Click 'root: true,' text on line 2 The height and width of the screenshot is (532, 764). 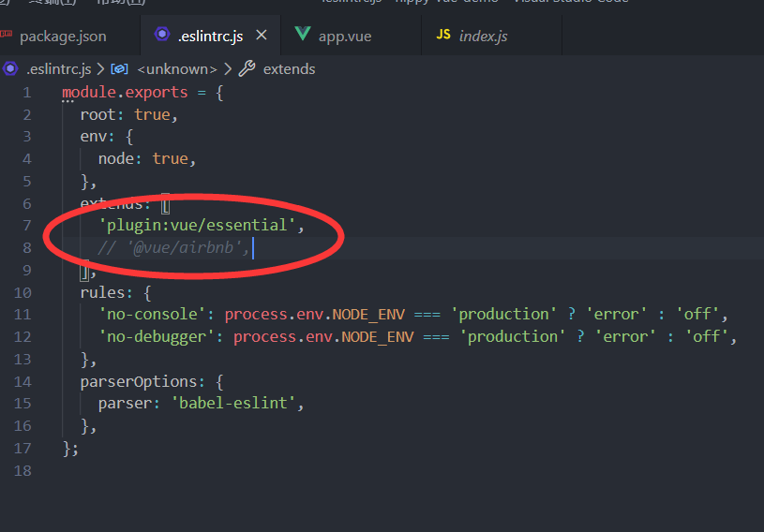coord(128,115)
